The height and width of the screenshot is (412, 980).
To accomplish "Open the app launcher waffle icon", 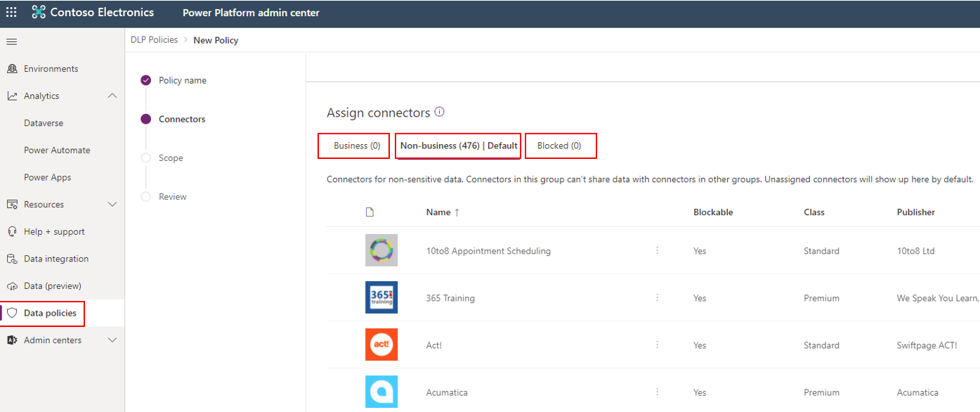I will [11, 13].
